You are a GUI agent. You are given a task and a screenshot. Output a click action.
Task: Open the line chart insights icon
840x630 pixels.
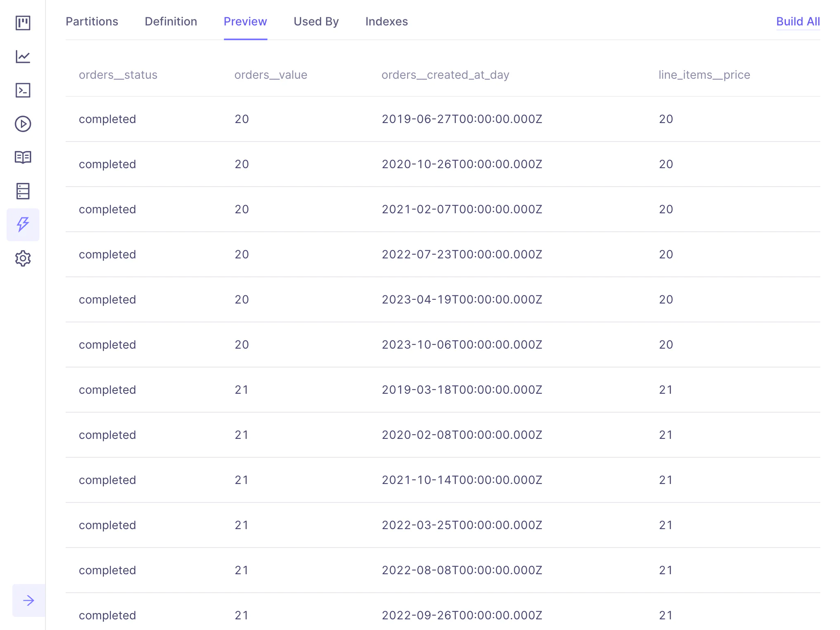pos(23,57)
